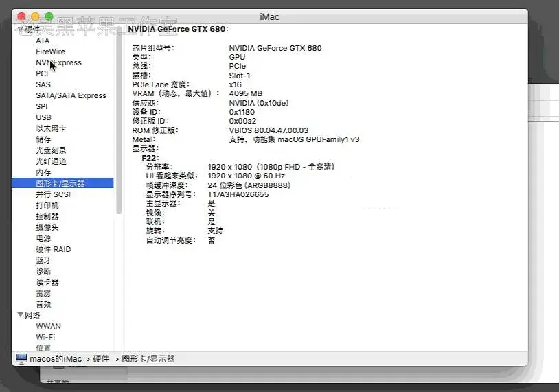Click 硬件 in the bottom path bar
The height and width of the screenshot is (392, 559).
(101, 359)
